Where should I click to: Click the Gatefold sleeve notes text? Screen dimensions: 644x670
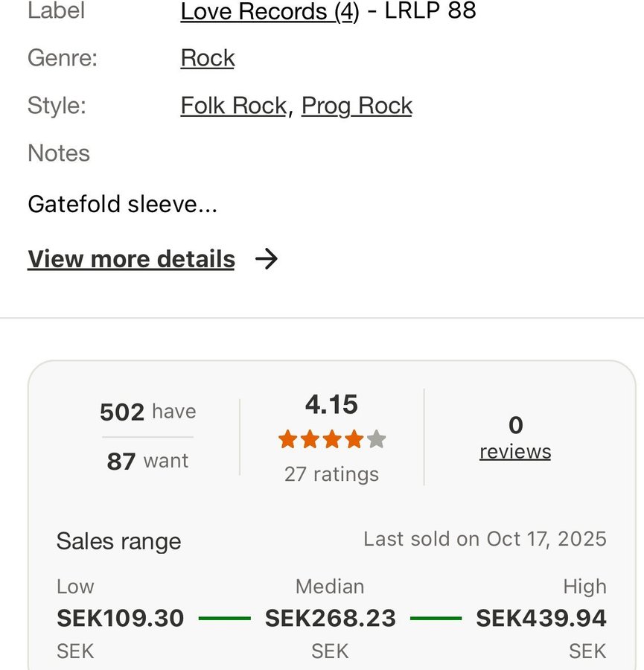122,204
